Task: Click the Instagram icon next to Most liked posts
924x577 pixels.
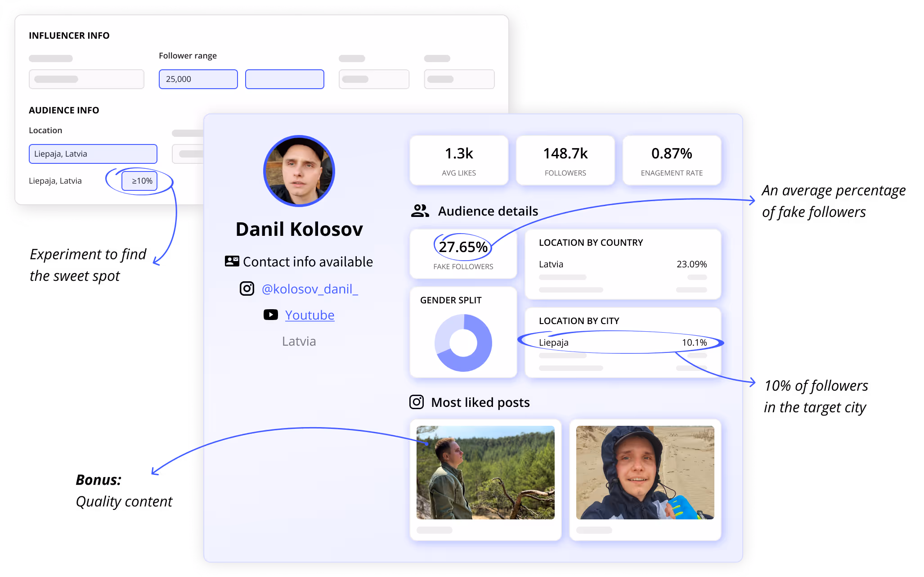Action: coord(417,402)
